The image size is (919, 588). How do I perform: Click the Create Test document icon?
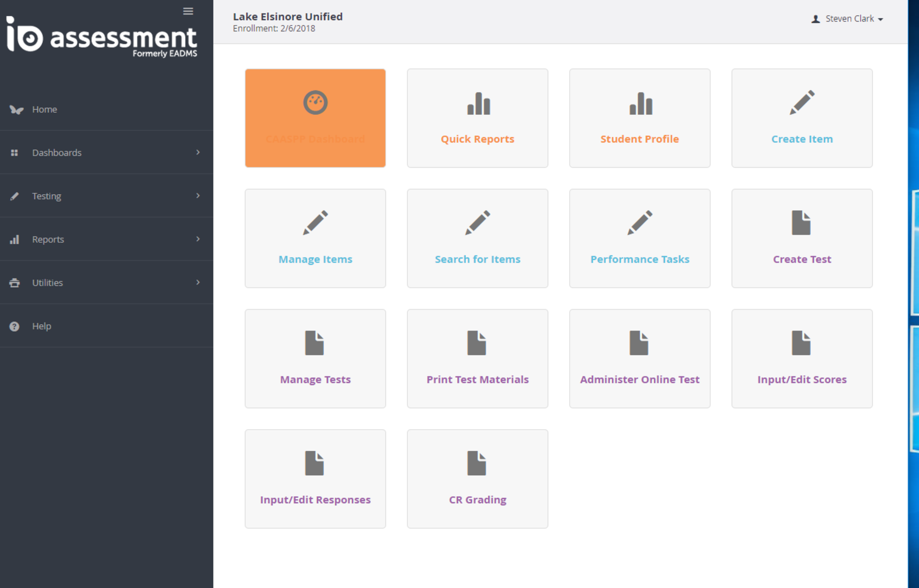tap(801, 222)
